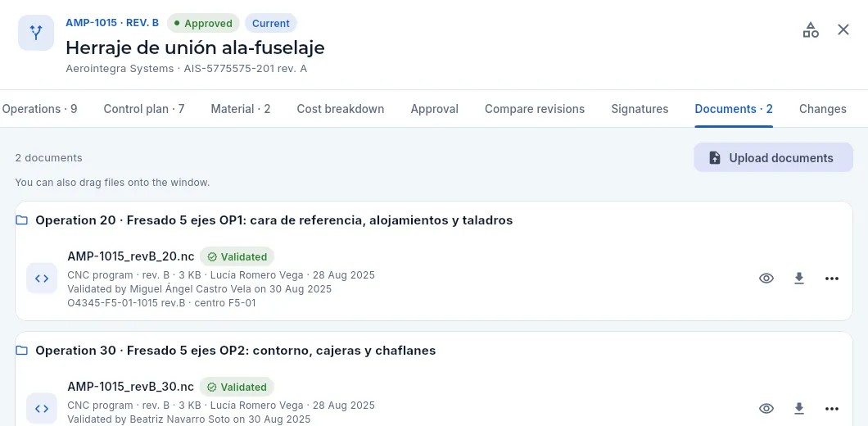
Task: Switch to the Signatures tab
Action: (640, 109)
